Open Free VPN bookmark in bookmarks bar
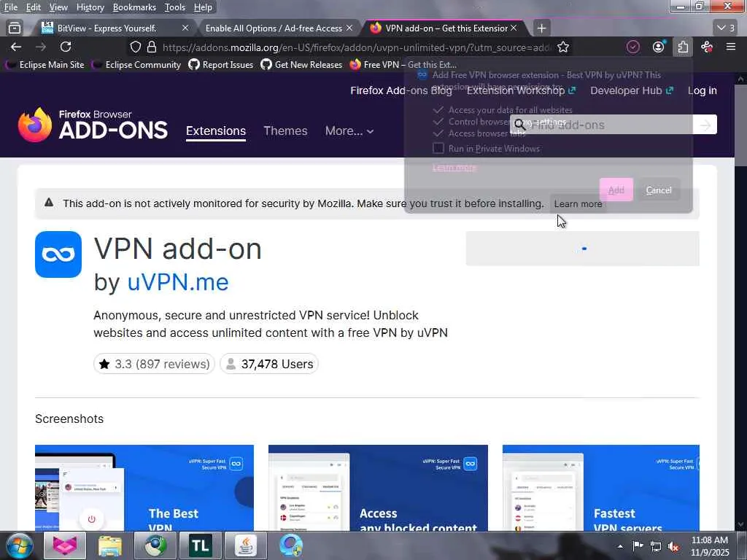Viewport: 747px width, 560px height. tap(403, 64)
